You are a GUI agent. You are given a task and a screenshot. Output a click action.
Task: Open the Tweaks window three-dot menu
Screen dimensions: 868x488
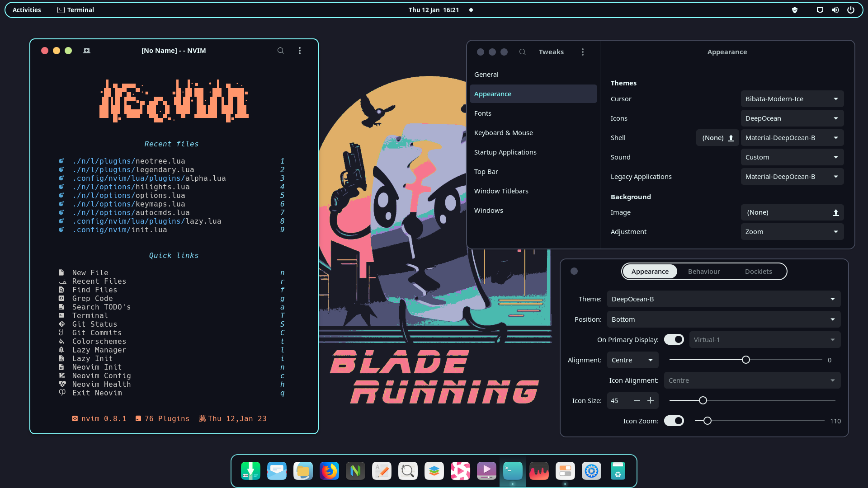coord(583,52)
